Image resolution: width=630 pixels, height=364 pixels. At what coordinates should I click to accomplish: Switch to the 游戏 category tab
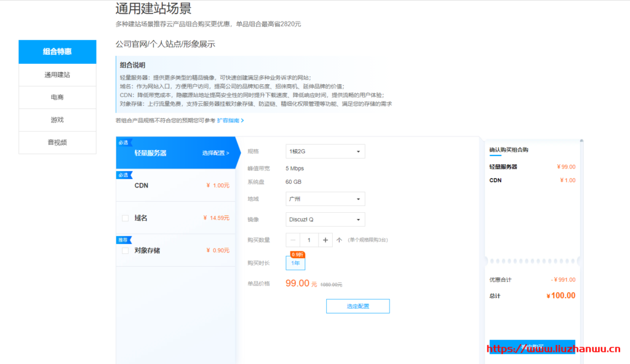click(57, 119)
